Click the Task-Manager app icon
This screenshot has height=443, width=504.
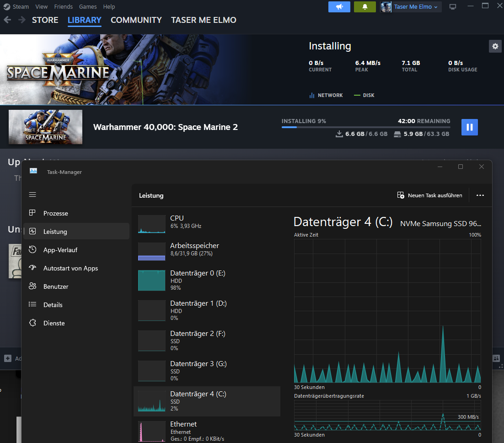[33, 171]
